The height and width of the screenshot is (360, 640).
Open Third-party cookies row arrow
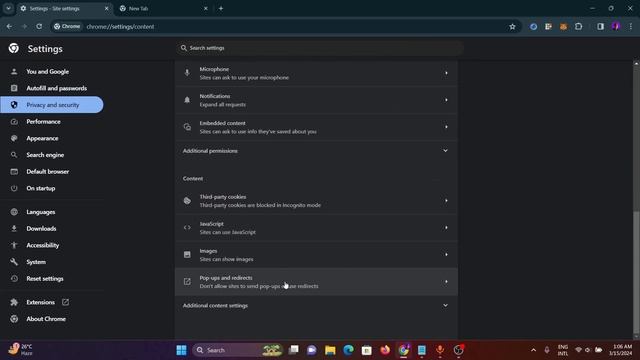(x=446, y=201)
